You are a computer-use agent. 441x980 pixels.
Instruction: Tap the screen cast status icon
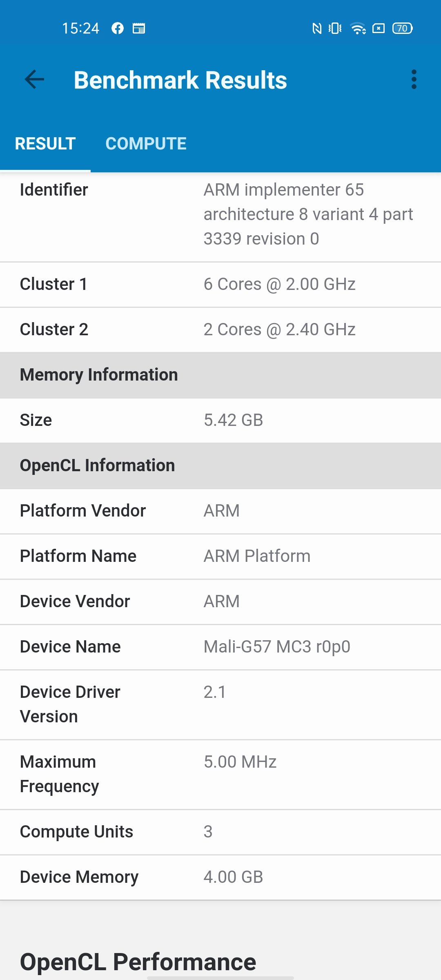coord(379,28)
